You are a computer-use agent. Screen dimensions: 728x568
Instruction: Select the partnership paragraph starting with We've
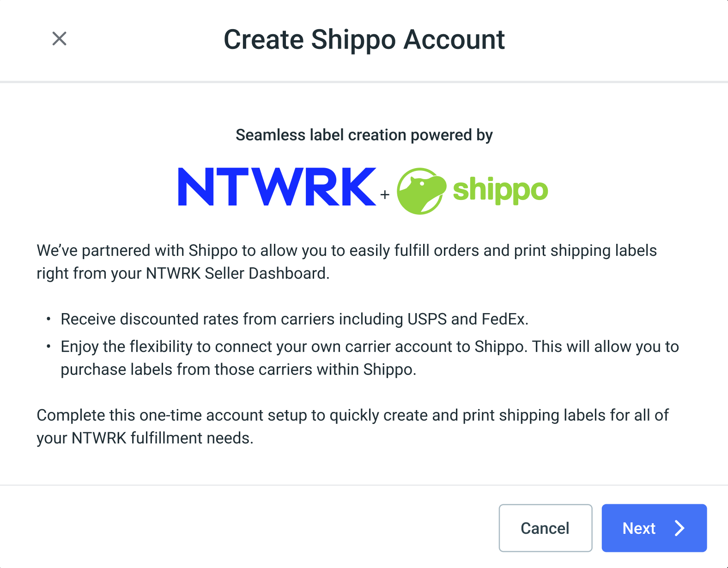[346, 261]
